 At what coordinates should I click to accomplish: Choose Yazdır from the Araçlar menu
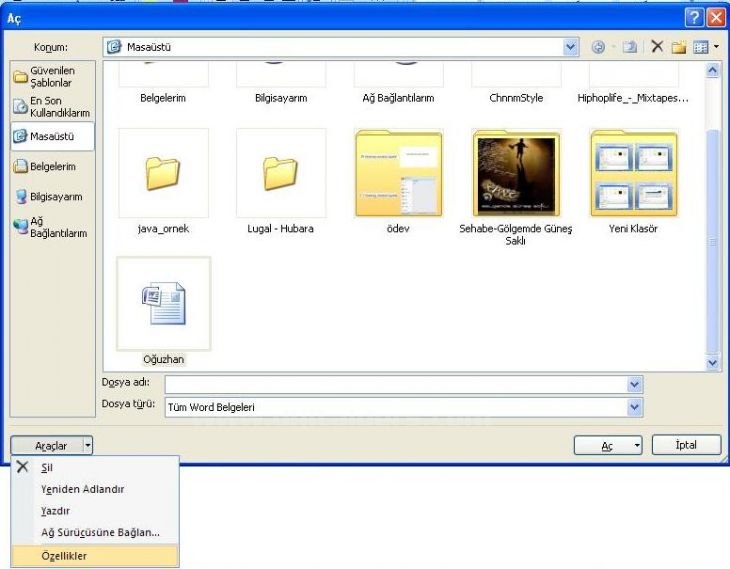point(95,511)
